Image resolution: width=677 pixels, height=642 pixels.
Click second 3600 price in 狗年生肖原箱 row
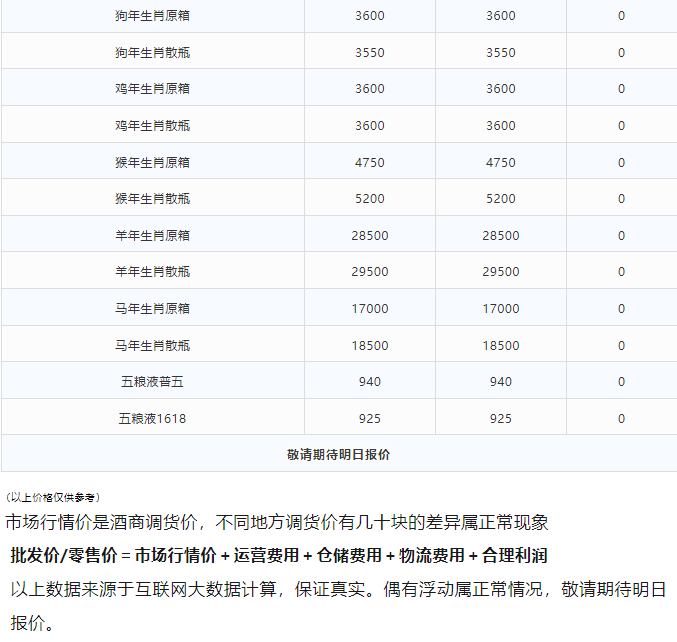(501, 16)
